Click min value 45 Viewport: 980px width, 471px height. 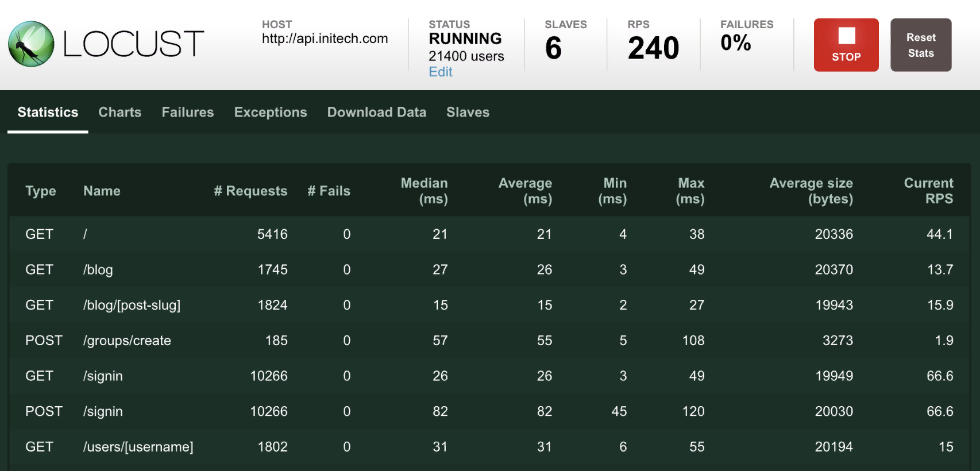point(619,411)
